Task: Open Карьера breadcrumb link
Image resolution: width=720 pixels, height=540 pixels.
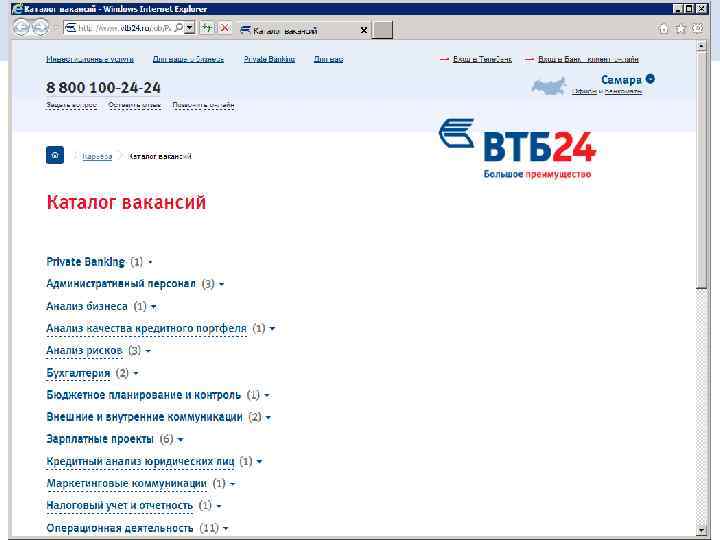Action: pyautogui.click(x=97, y=157)
